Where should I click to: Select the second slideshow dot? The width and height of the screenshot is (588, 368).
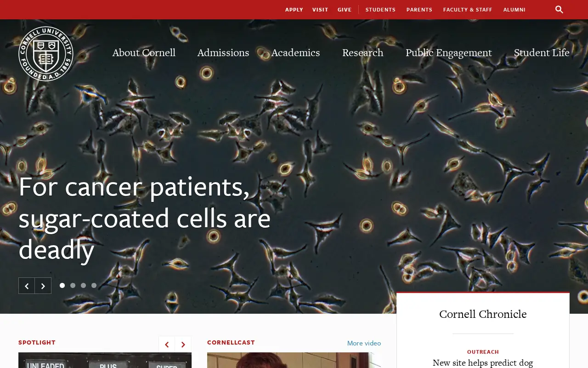tap(73, 285)
